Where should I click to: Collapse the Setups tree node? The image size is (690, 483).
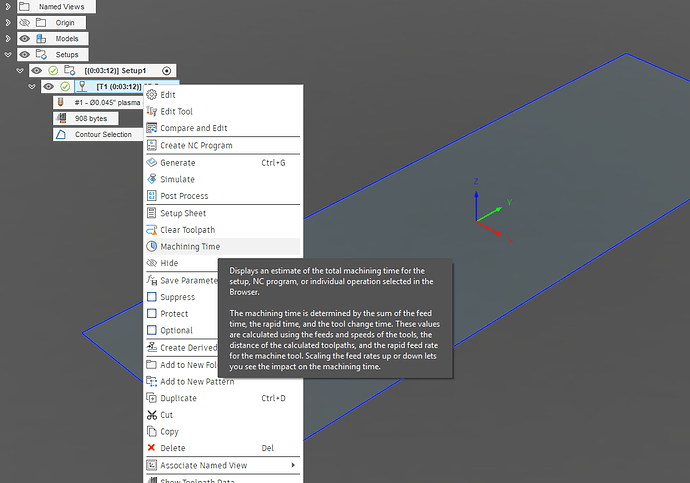(x=8, y=54)
